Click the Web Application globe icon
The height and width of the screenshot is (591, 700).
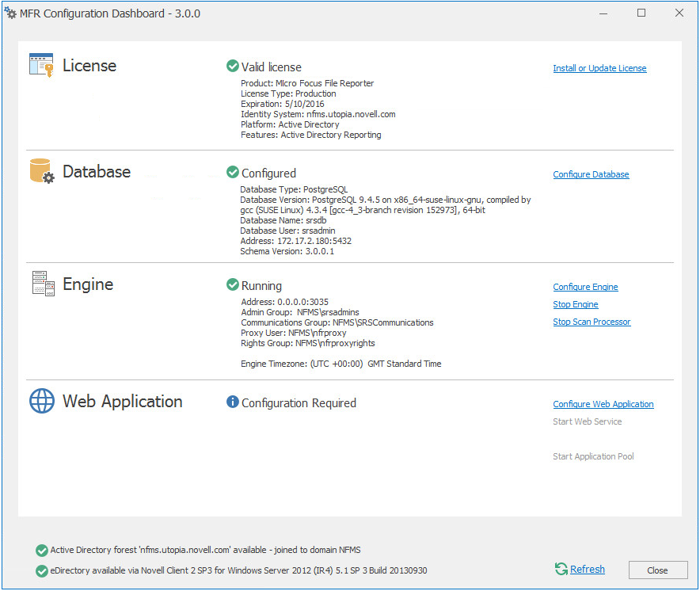42,401
